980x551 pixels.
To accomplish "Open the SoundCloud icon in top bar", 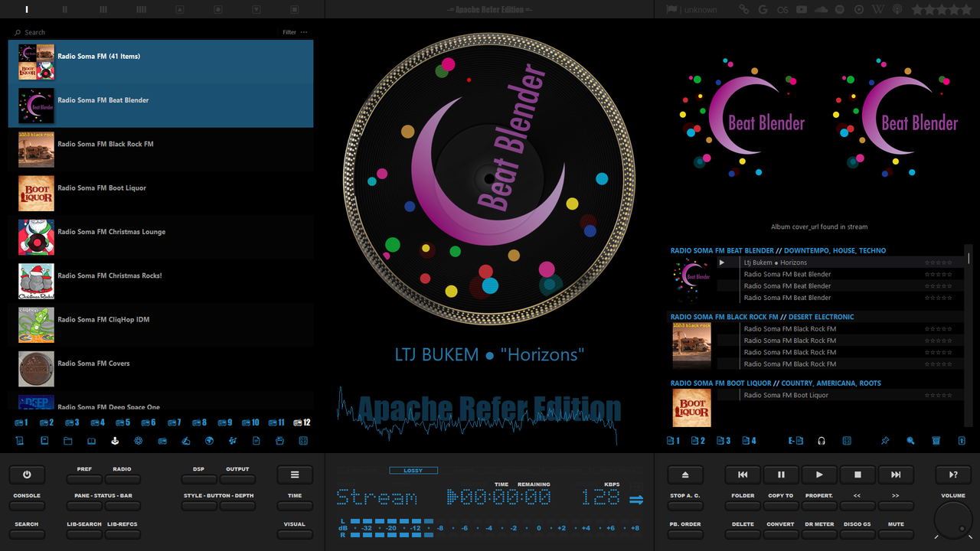I will tap(822, 9).
